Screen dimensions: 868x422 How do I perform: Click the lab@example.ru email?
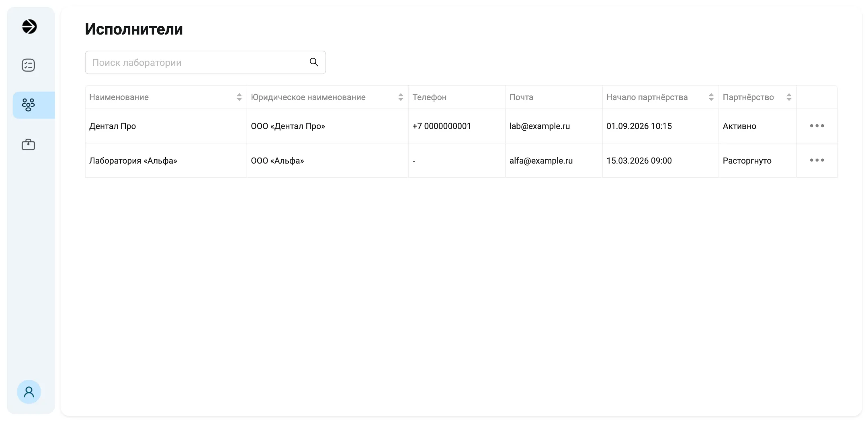(539, 126)
